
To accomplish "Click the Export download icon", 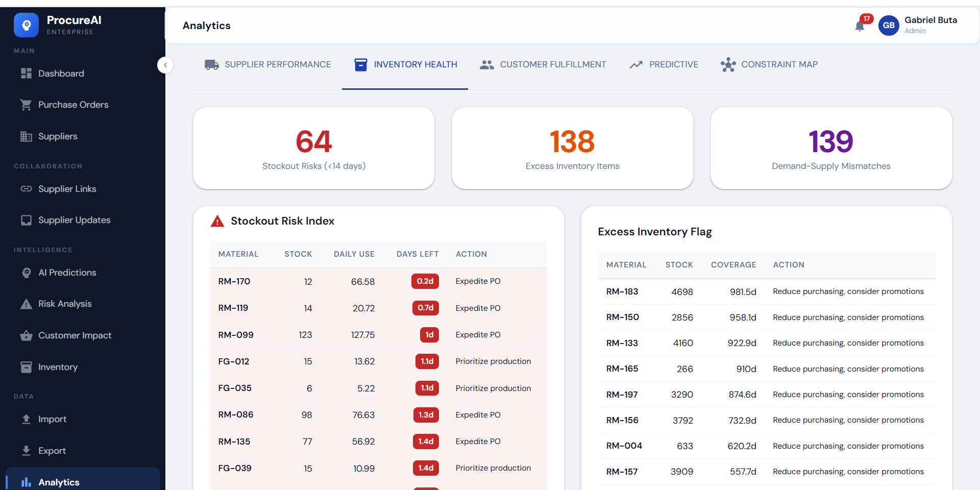I will pyautogui.click(x=26, y=451).
